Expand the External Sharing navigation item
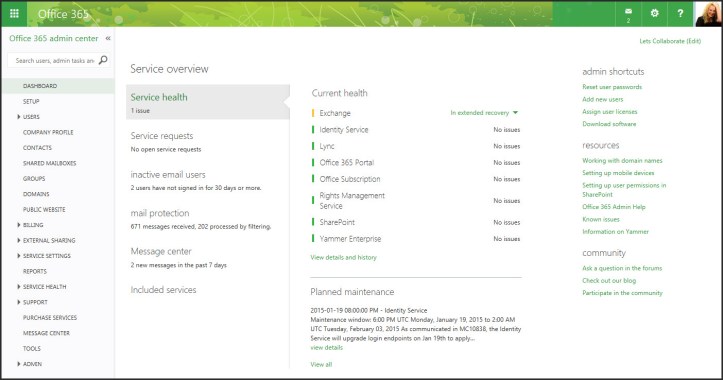This screenshot has height=380, width=723. click(18, 240)
